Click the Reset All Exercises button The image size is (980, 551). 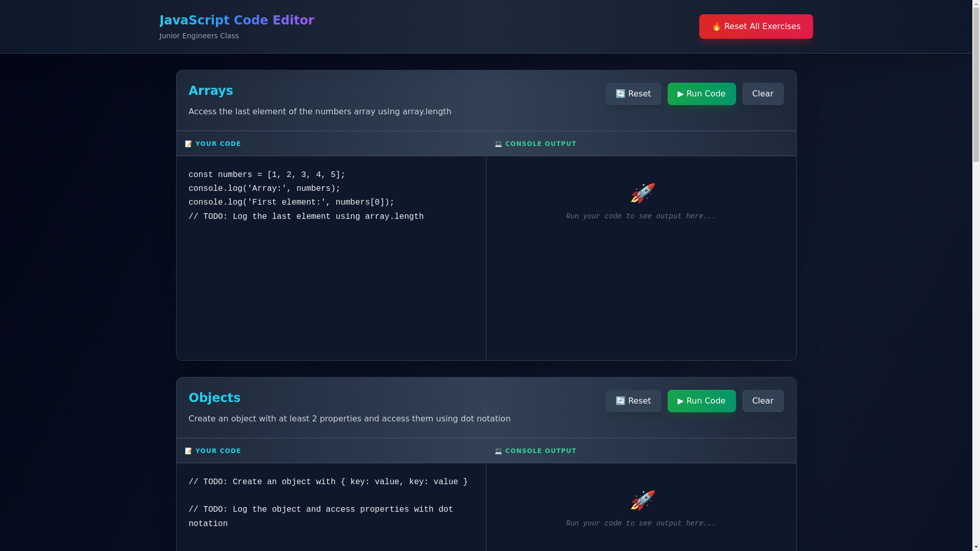(755, 27)
